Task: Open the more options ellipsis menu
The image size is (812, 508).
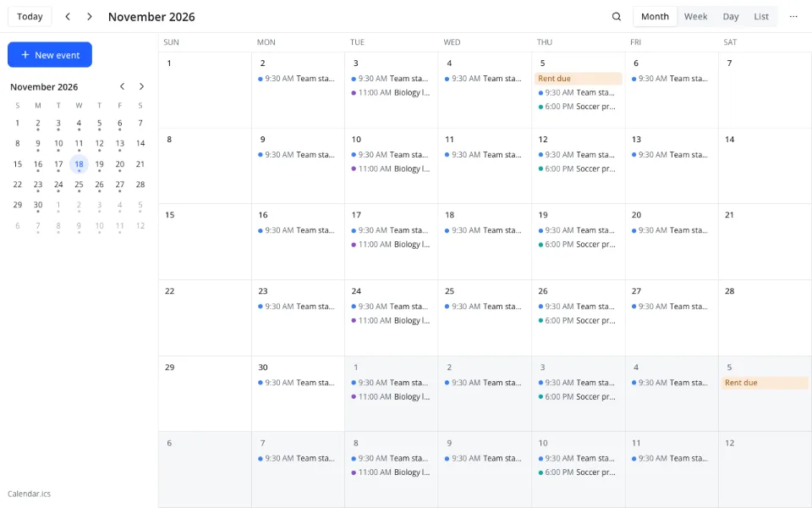Action: click(793, 17)
